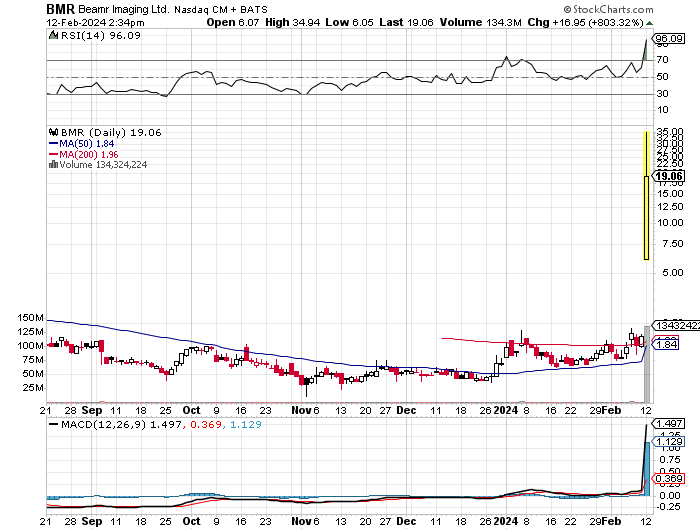Click the RSI area-chart icon beside RSI(14)
Viewport: 700px width, 530px height.
pos(53,35)
